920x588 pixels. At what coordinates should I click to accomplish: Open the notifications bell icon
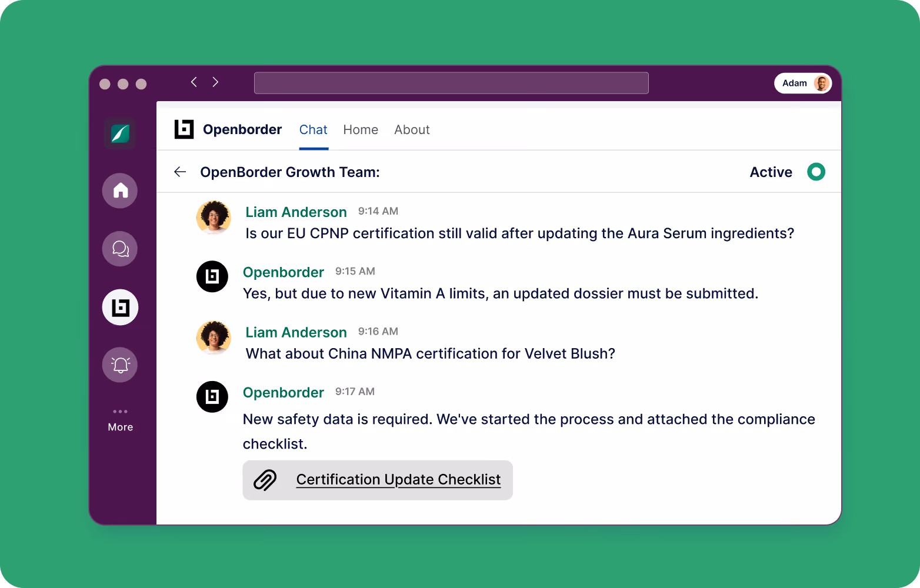(x=120, y=365)
